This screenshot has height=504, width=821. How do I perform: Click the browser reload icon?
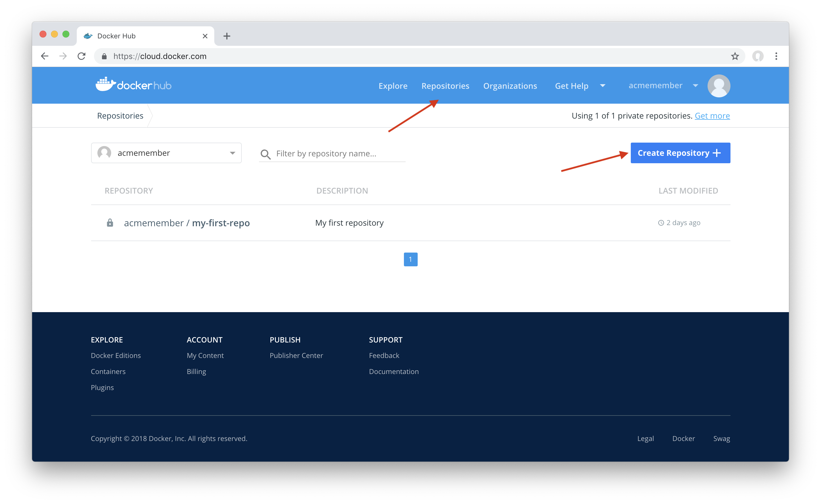81,56
